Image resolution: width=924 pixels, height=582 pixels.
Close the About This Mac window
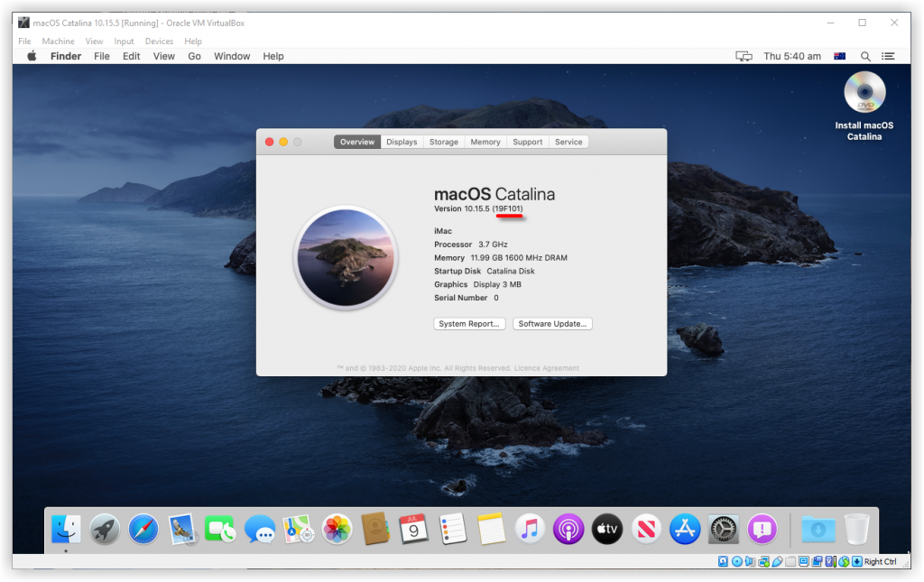[269, 142]
